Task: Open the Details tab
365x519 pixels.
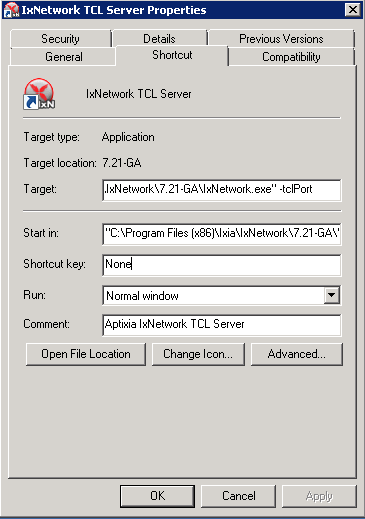Action: (x=159, y=39)
